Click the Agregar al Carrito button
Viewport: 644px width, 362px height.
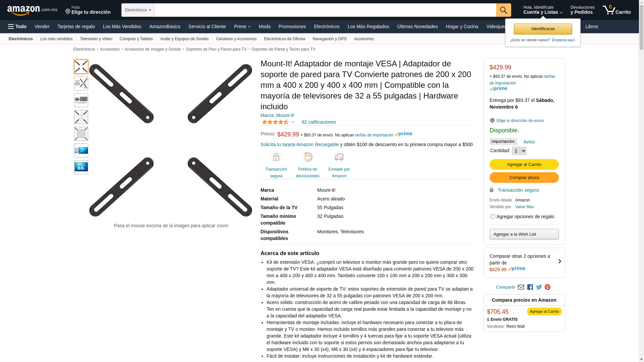point(524,165)
